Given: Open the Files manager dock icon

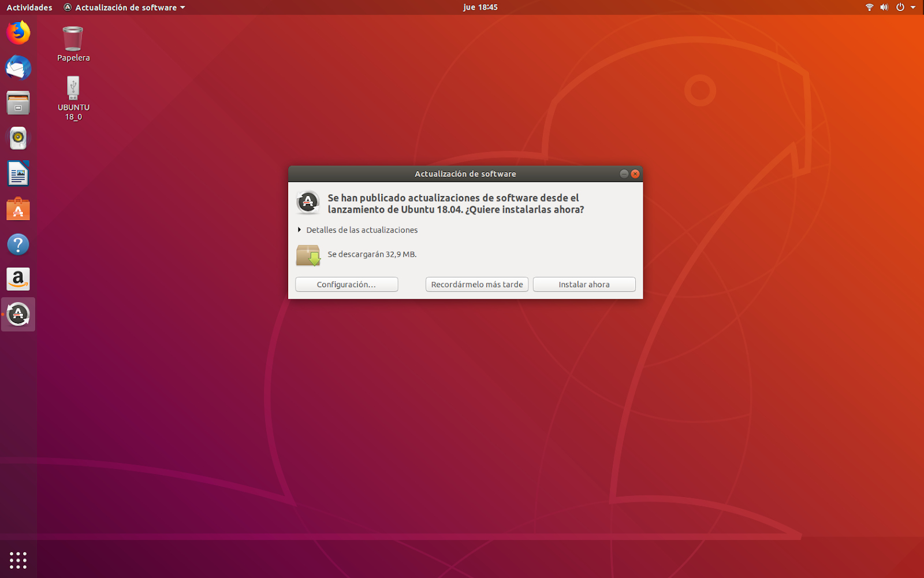Looking at the screenshot, I should [18, 103].
